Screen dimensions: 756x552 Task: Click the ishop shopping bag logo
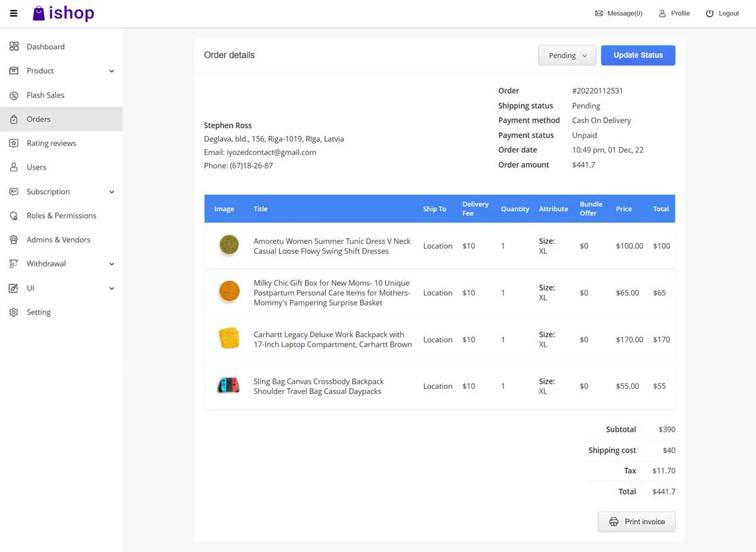pos(39,13)
